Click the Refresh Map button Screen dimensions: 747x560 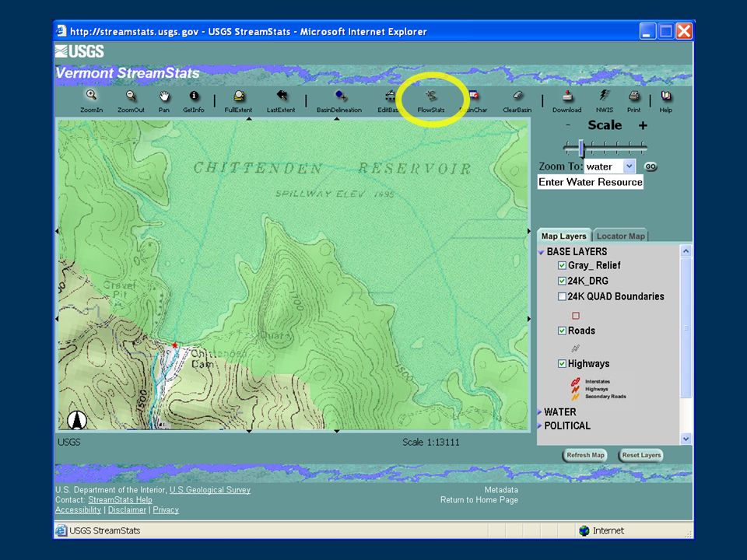[x=585, y=455]
